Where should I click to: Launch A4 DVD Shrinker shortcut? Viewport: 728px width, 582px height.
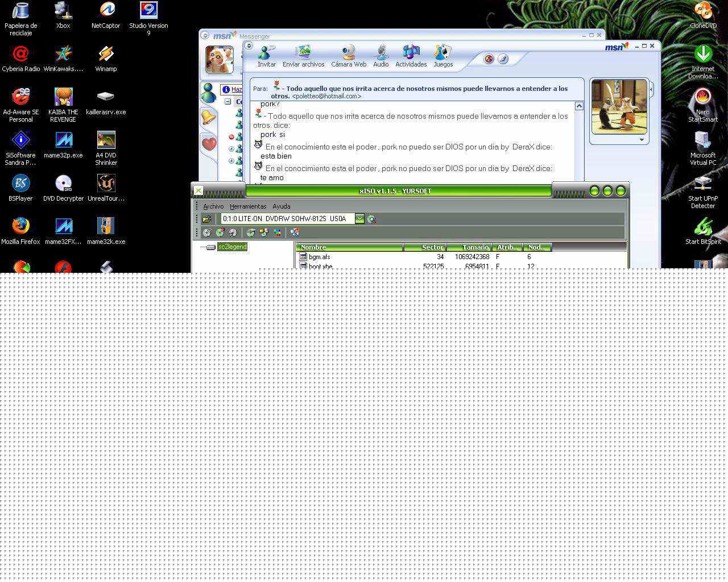click(106, 149)
